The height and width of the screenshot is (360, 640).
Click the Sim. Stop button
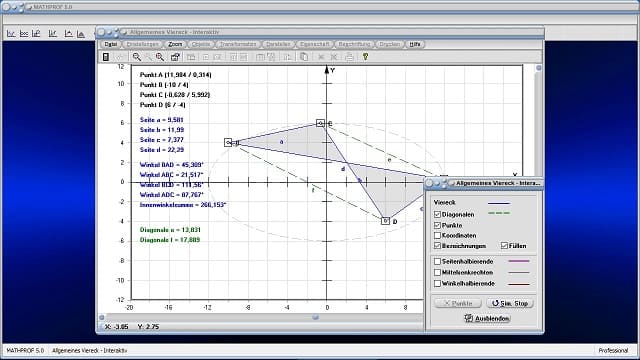coord(510,303)
